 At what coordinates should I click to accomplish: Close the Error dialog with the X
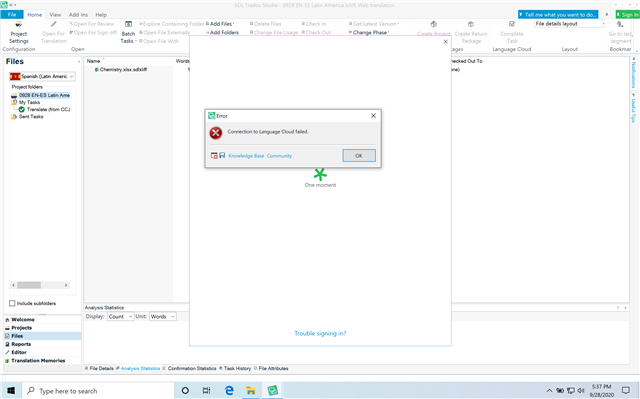pos(373,116)
